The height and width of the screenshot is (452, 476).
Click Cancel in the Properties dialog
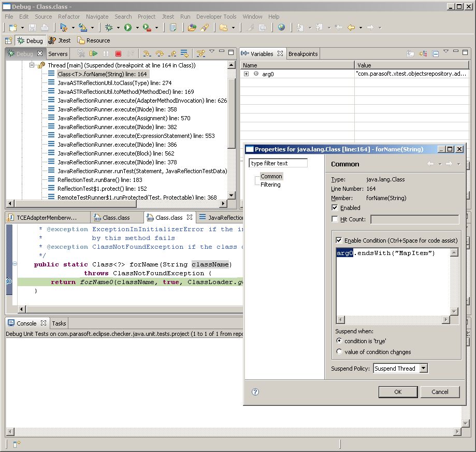(x=440, y=392)
